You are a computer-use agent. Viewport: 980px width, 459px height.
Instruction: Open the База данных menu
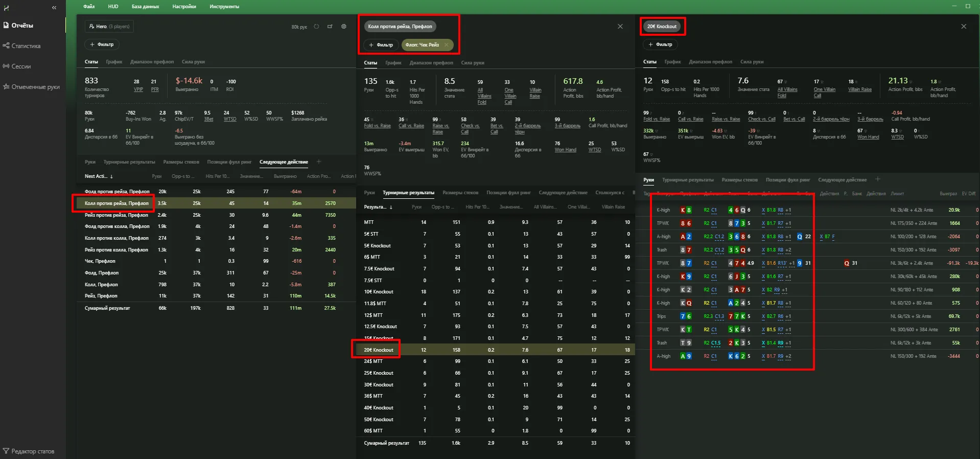pyautogui.click(x=145, y=7)
